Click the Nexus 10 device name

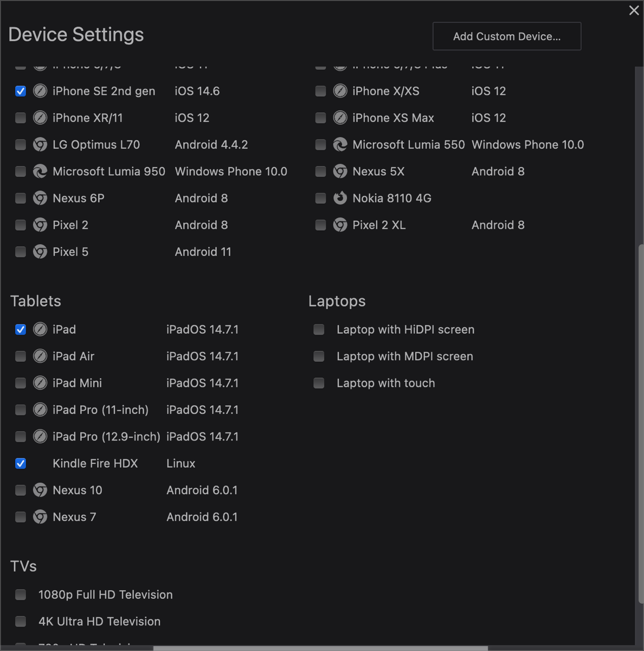pos(78,490)
